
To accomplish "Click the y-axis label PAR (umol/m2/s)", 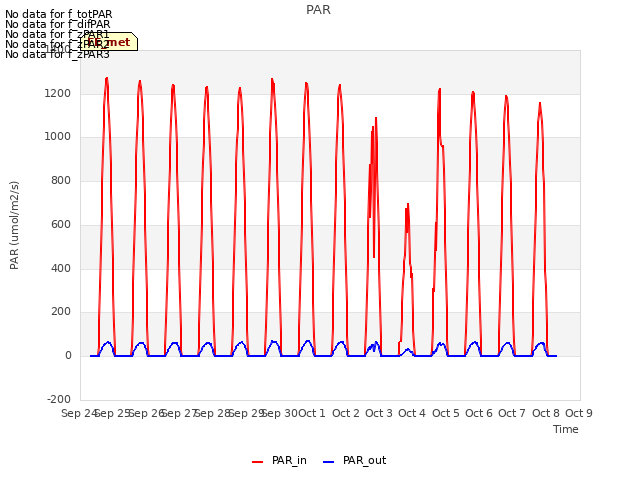I will tap(14, 225).
